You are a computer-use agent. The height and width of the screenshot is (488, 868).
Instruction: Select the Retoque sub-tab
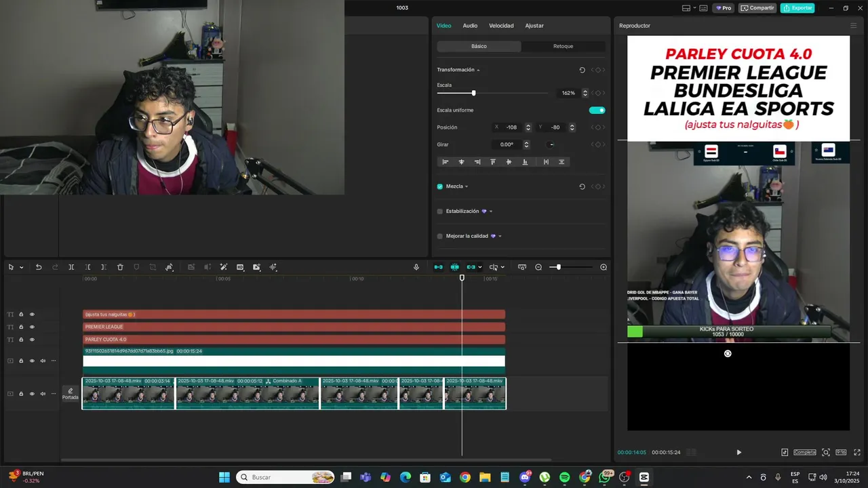(x=563, y=46)
